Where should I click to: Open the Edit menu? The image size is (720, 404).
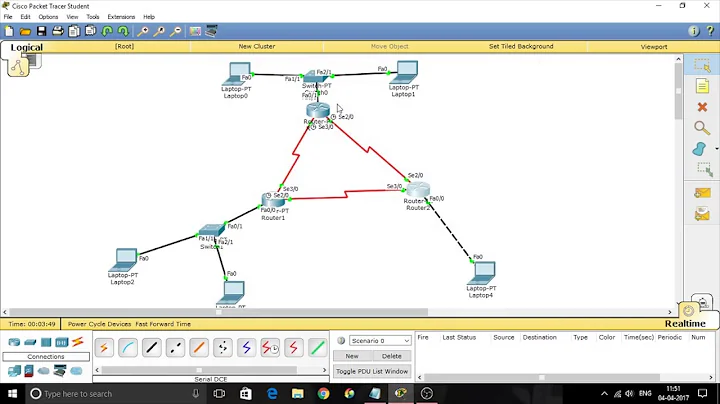click(x=25, y=17)
